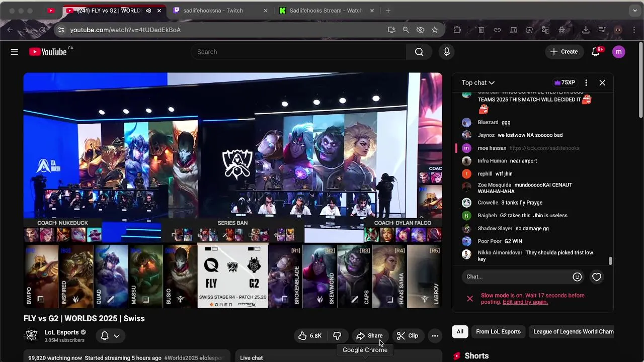Image resolution: width=644 pixels, height=362 pixels.
Task: Close the live chat panel
Action: (x=602, y=82)
